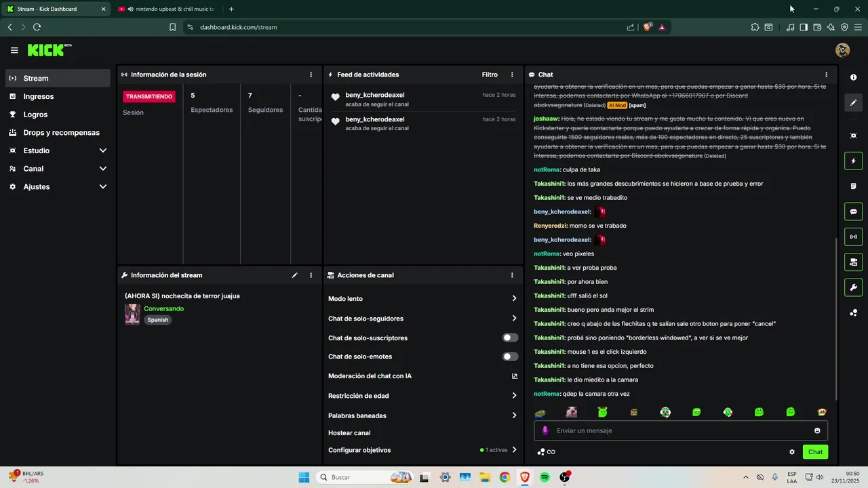
Task: Open Chat de solo-seguidores settings
Action: click(423, 319)
